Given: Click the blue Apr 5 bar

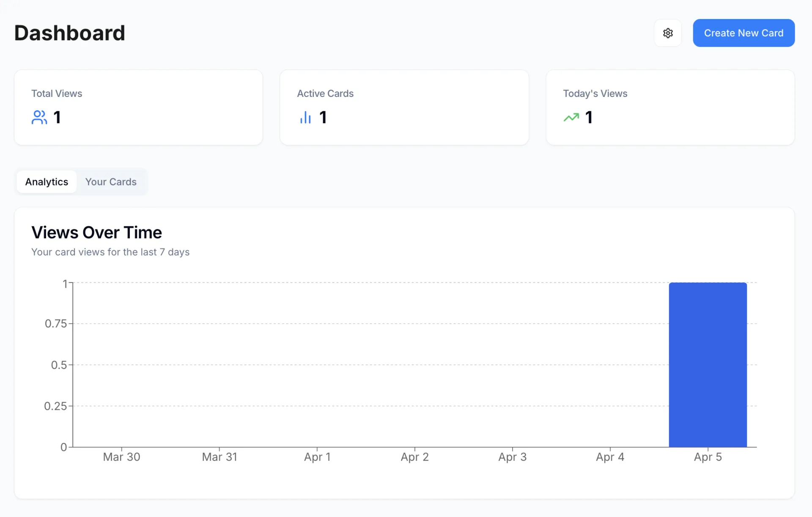Looking at the screenshot, I should pyautogui.click(x=708, y=364).
